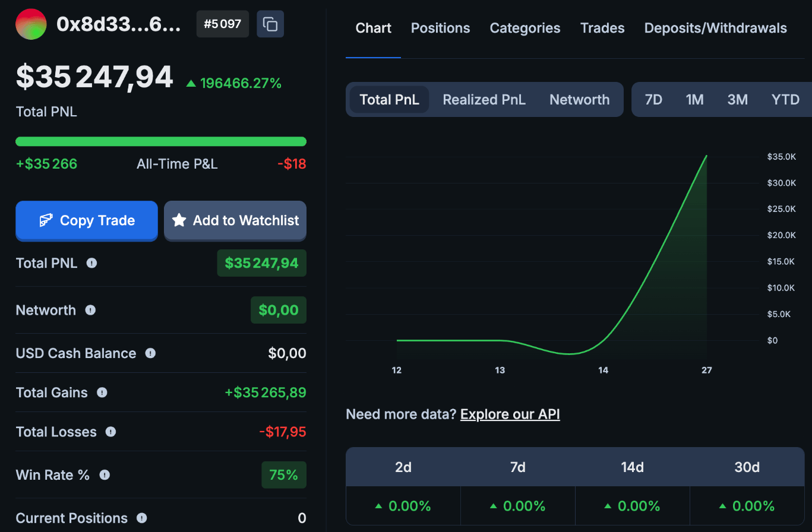The image size is (812, 532).
Task: Click the large $35 247,94 headline amount
Action: tap(94, 77)
